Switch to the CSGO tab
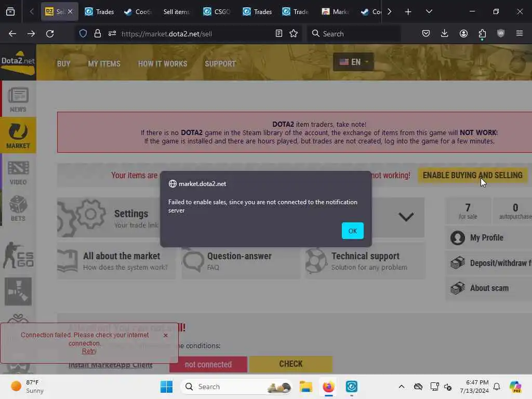The height and width of the screenshot is (399, 532). click(217, 11)
